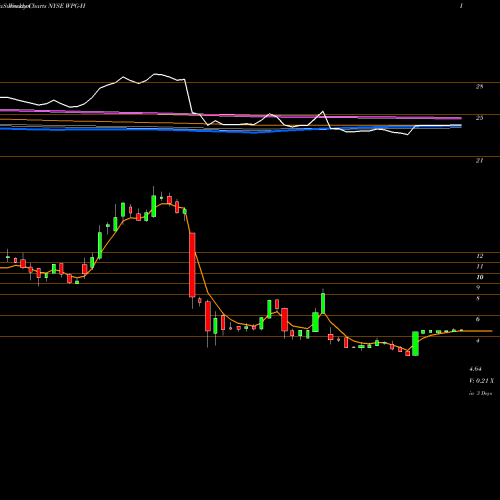Screen dimensions: 500x500
Task: Click the volume readout 'V: 0.21 N'
Action: (482, 381)
